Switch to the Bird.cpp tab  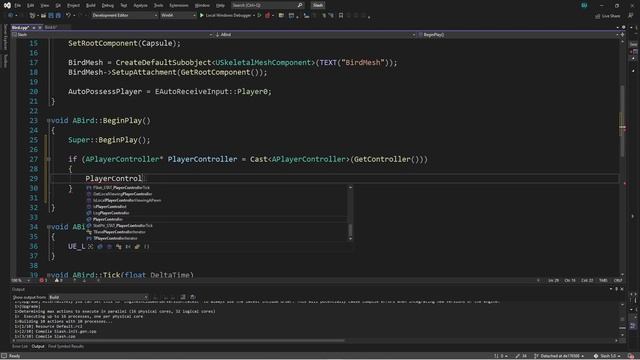click(20, 27)
